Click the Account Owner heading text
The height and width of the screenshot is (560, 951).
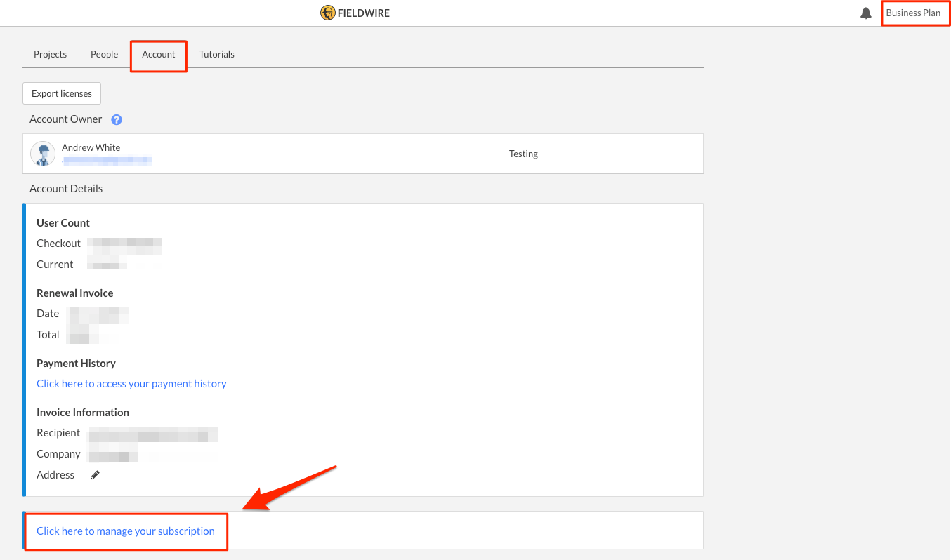click(x=66, y=119)
